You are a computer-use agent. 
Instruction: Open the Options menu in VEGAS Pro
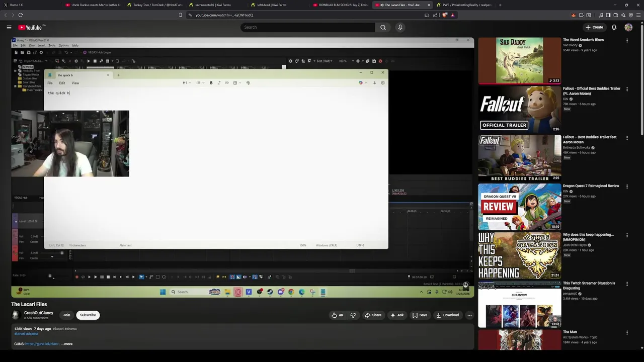[x=63, y=45]
